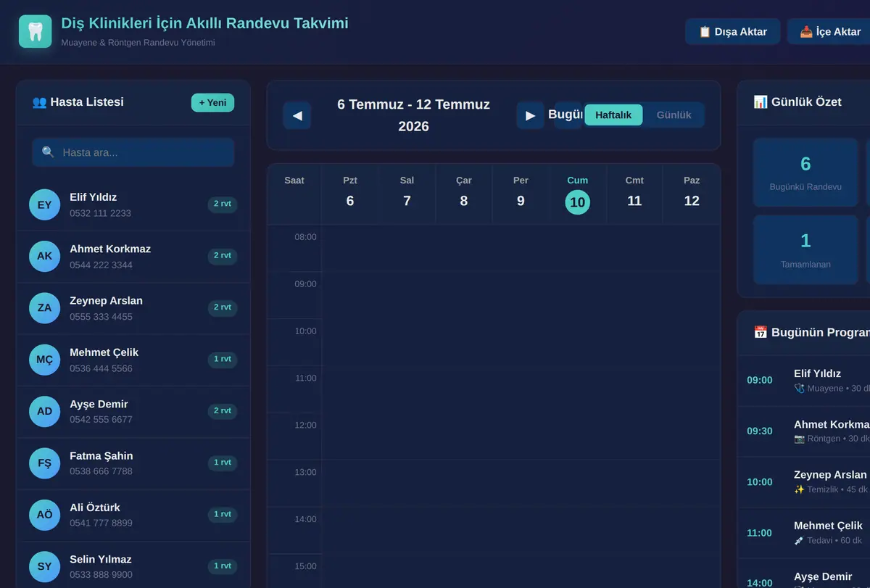The image size is (870, 588).
Task: Select the ZA patient avatar
Action: 44,308
